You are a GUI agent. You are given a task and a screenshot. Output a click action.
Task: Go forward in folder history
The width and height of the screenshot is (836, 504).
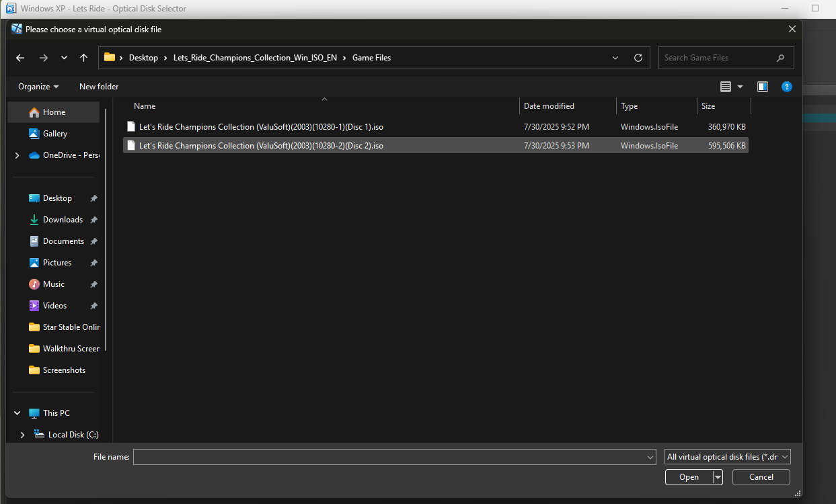click(44, 58)
